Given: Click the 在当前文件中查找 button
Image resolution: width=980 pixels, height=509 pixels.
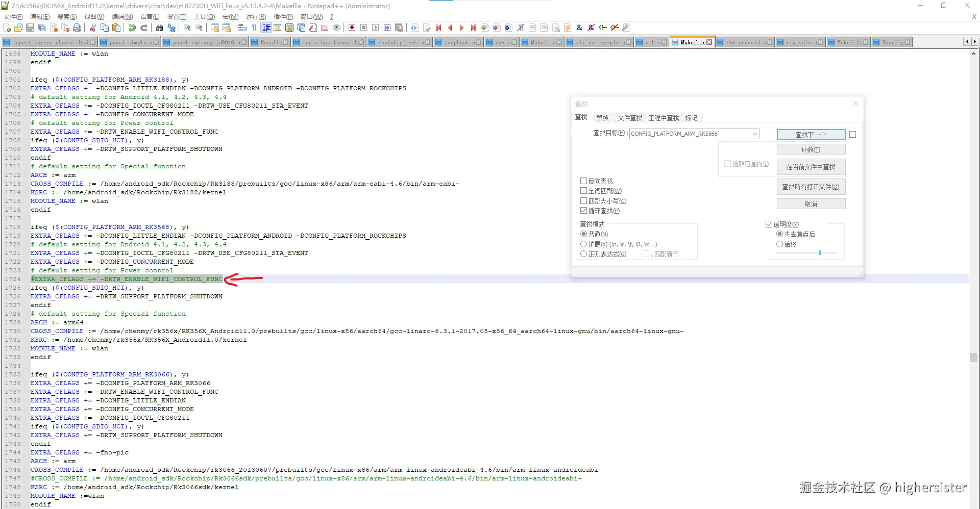Looking at the screenshot, I should [811, 167].
